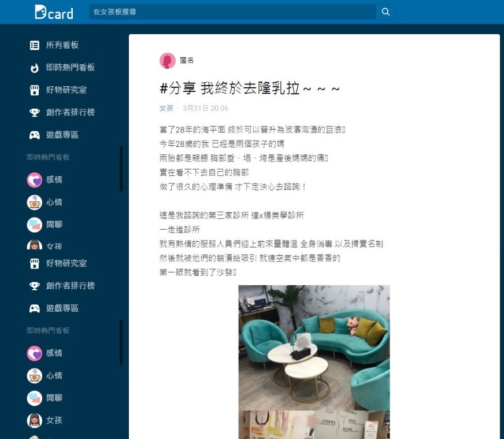Image resolution: width=504 pixels, height=439 pixels.
Task: Open the first 遊戲專區 gamepad icon
Action: coord(35,135)
